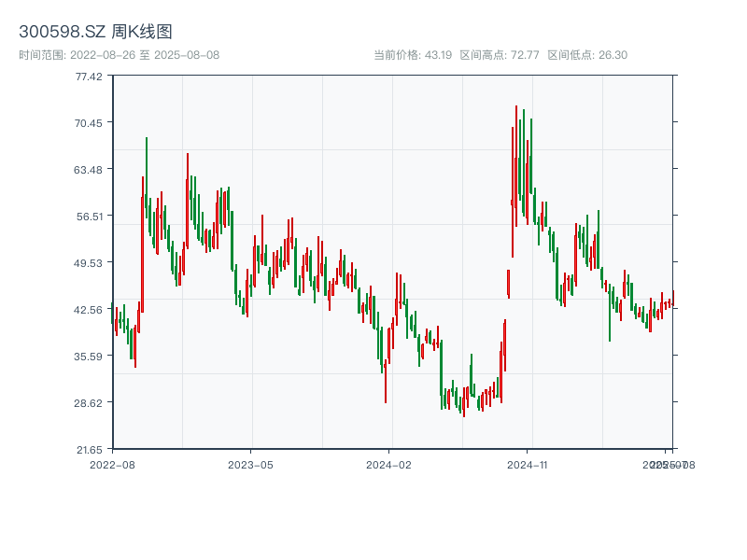747x560 pixels.
Task: Select the 2024-11 x-axis date label
Action: pos(528,464)
